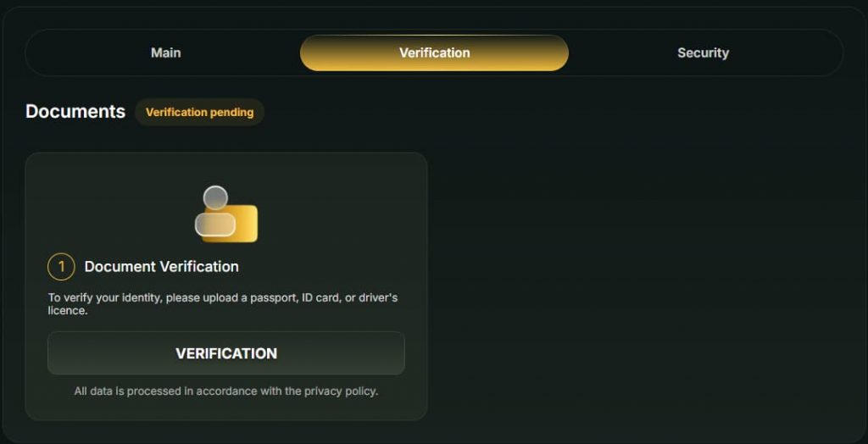The height and width of the screenshot is (444, 868).
Task: Open the Security tab
Action: coord(703,53)
